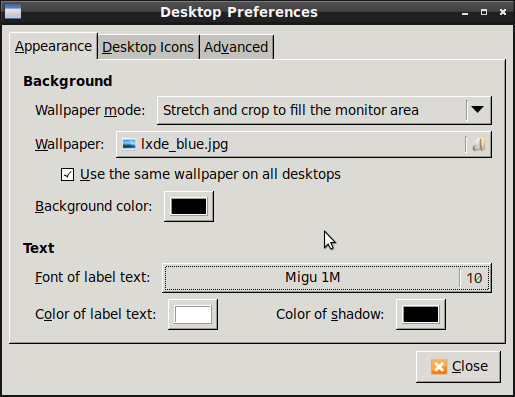Open the Wallpaper file chooser showing lxde_blue.jpg
Screen dimensions: 515x397
point(304,144)
